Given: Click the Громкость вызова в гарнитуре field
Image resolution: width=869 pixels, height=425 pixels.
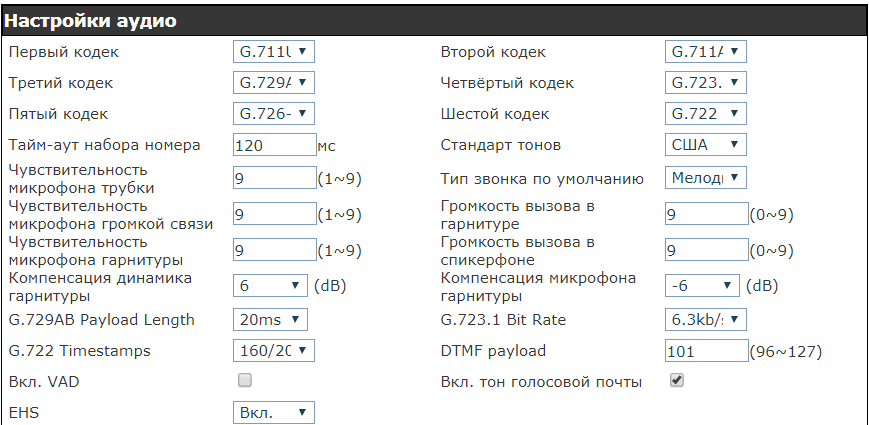Looking at the screenshot, I should (706, 214).
